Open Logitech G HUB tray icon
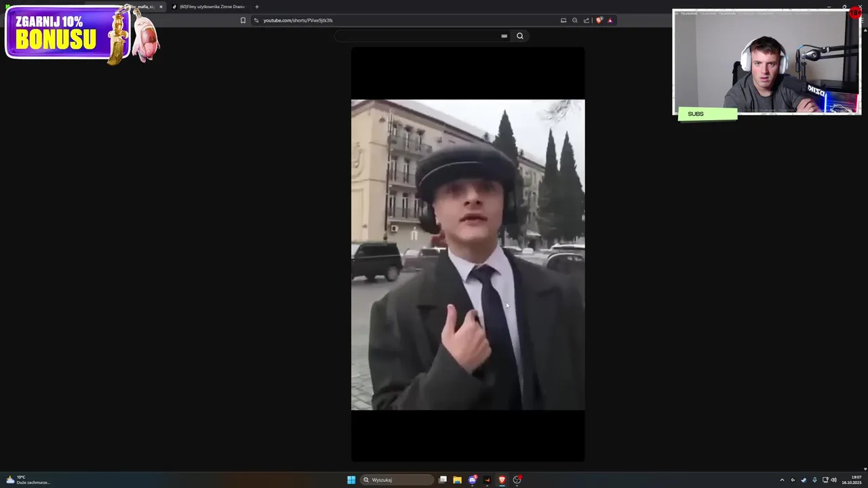Screen dimensions: 868x488 pyautogui.click(x=793, y=480)
